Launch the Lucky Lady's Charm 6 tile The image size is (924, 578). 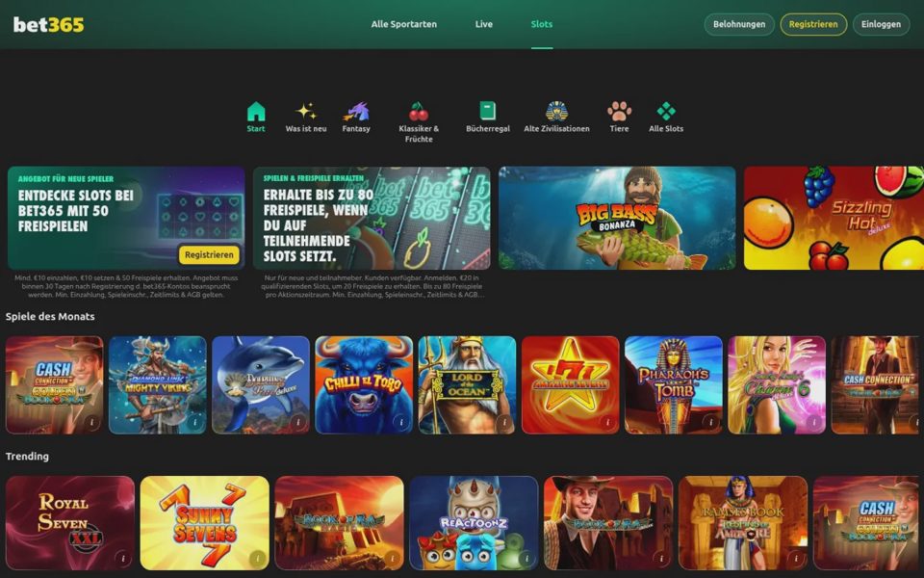click(x=777, y=384)
